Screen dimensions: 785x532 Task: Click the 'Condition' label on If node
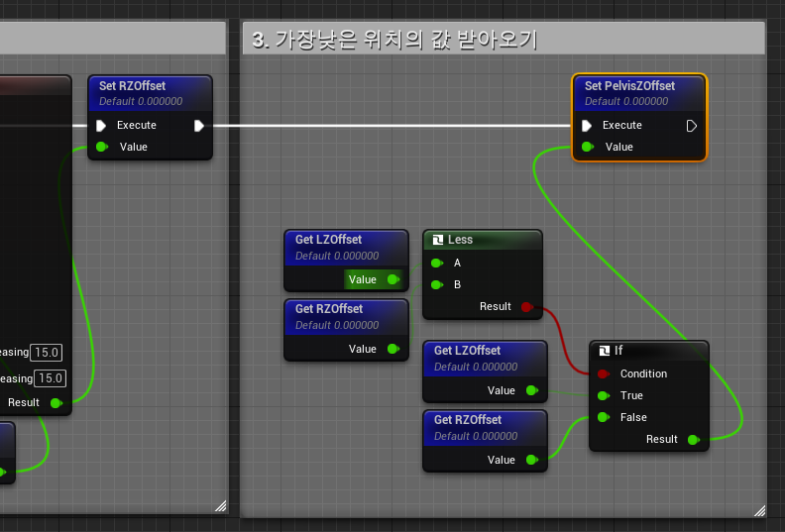tap(643, 373)
